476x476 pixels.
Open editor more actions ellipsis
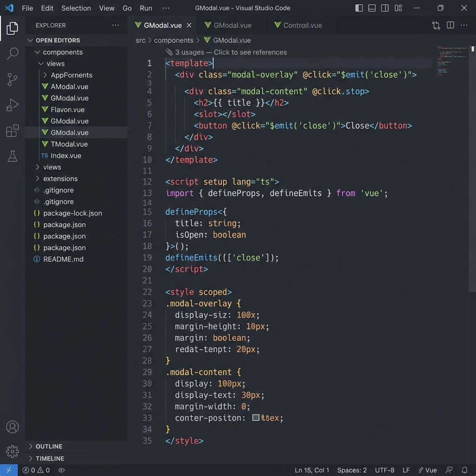click(464, 25)
